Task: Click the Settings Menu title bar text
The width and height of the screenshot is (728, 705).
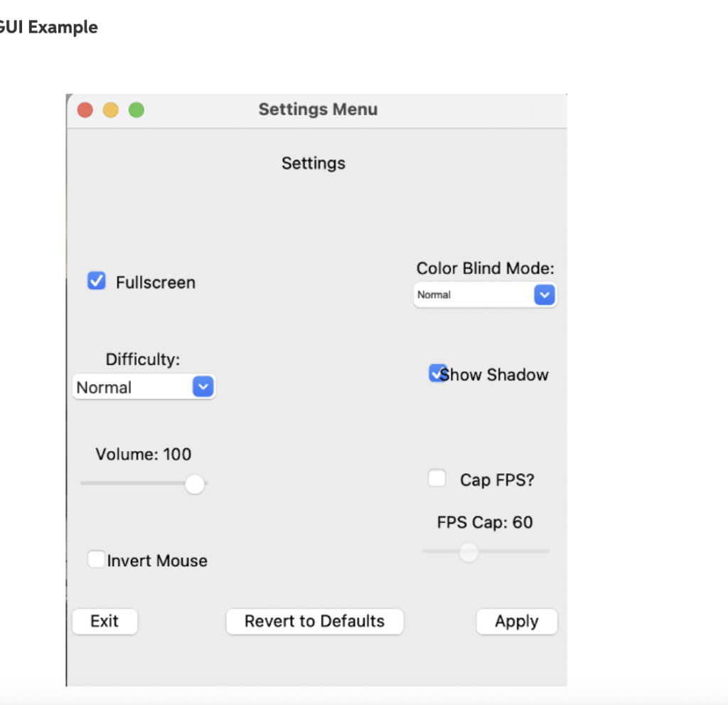Action: pos(318,110)
